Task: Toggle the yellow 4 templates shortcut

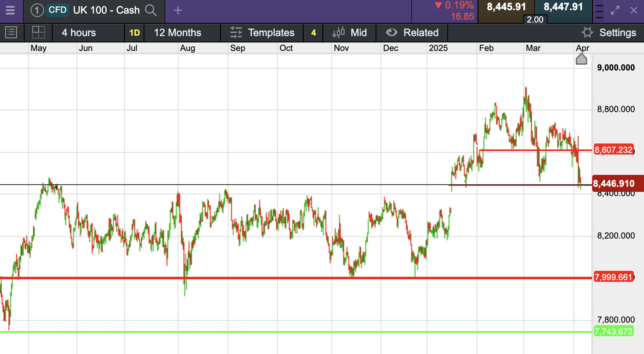Action: point(314,33)
